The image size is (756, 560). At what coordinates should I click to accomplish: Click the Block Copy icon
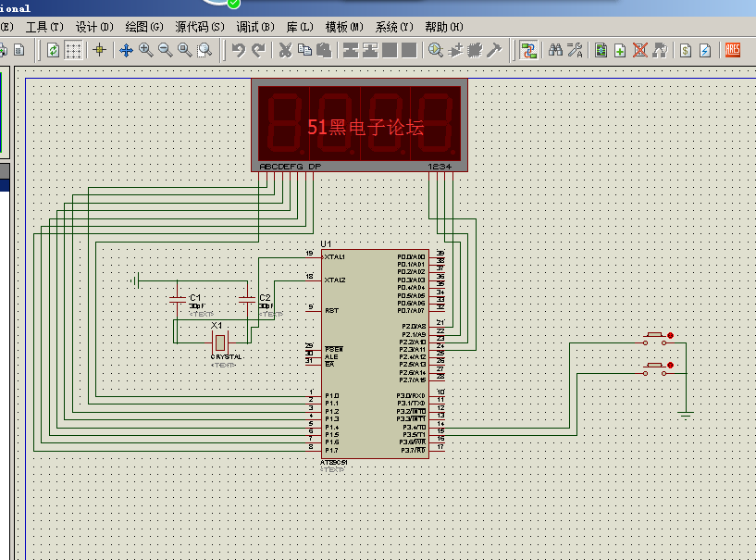351,50
